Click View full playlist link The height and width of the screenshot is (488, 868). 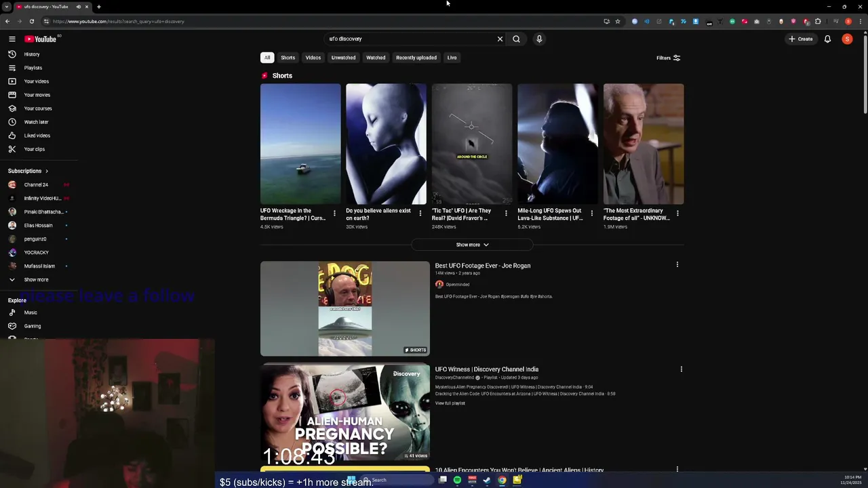tap(450, 403)
